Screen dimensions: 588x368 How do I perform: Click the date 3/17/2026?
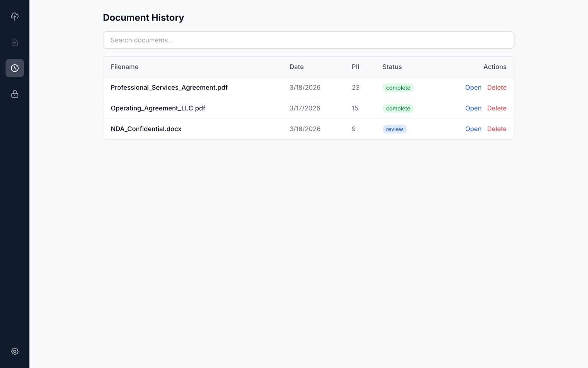[x=305, y=108]
